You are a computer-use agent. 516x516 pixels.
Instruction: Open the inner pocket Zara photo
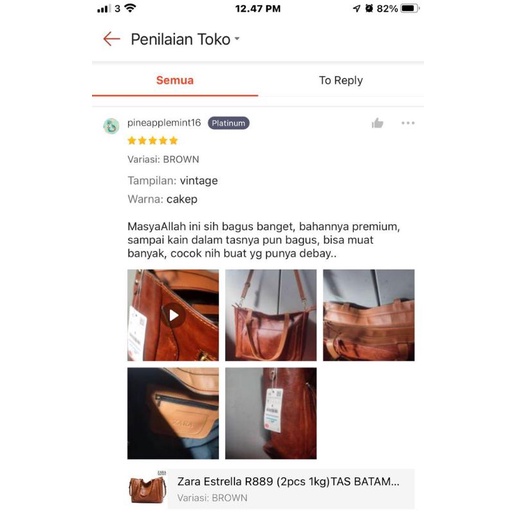(x=173, y=413)
